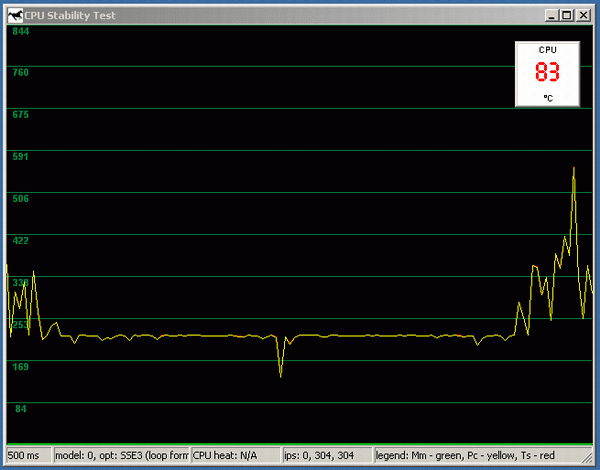Click the 506 axis label

(20, 198)
